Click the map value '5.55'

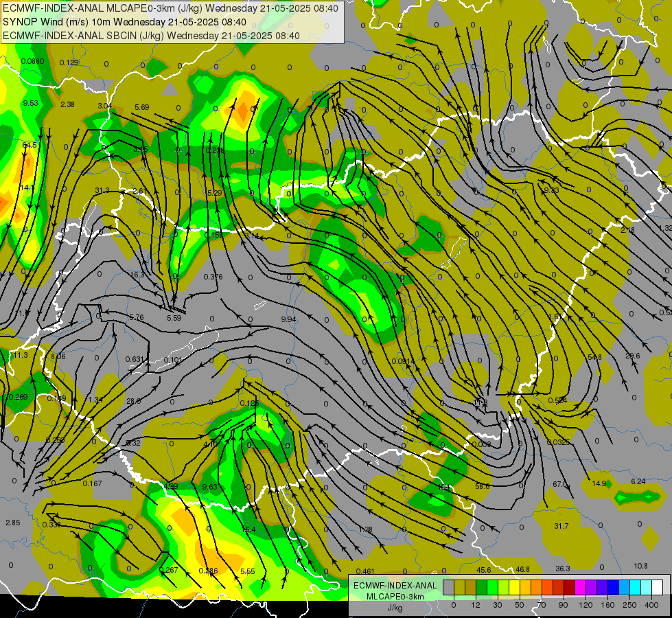pyautogui.click(x=248, y=571)
